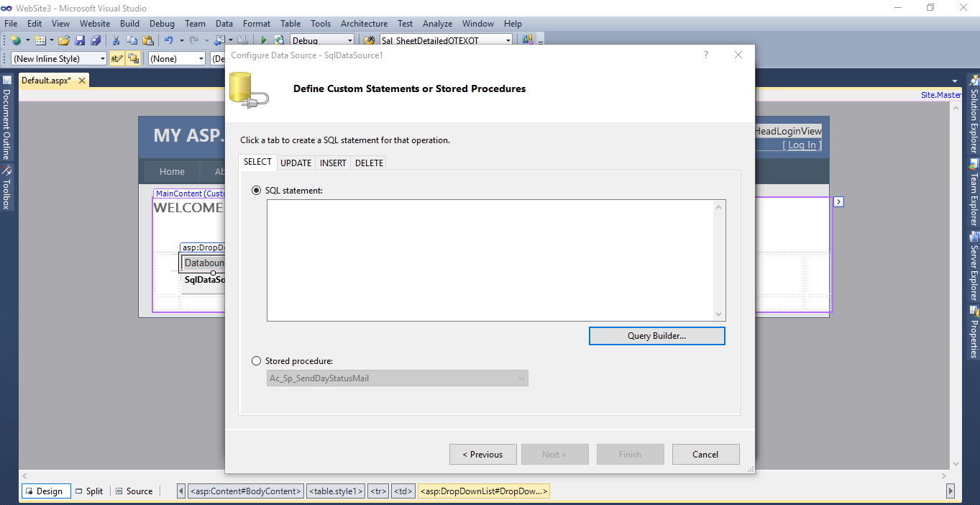The image size is (980, 505).
Task: Click the Save All icon
Action: (95, 40)
